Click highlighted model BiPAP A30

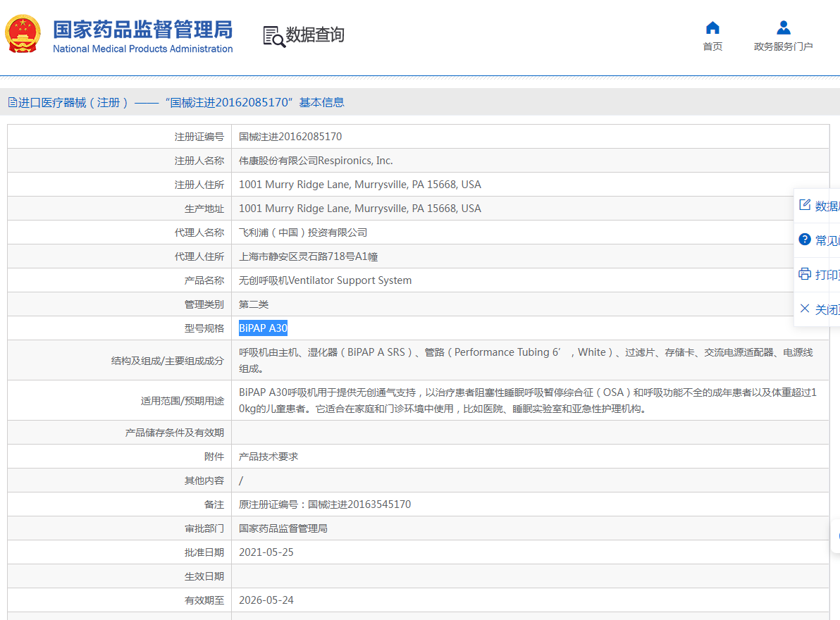[263, 328]
